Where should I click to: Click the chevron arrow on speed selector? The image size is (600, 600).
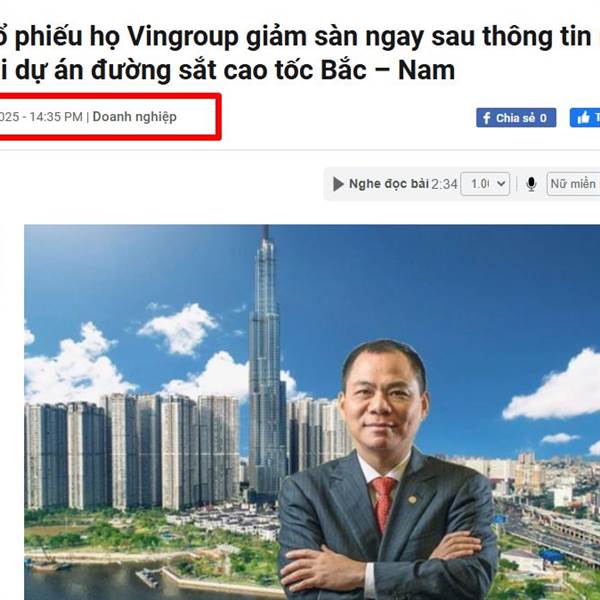(x=501, y=184)
